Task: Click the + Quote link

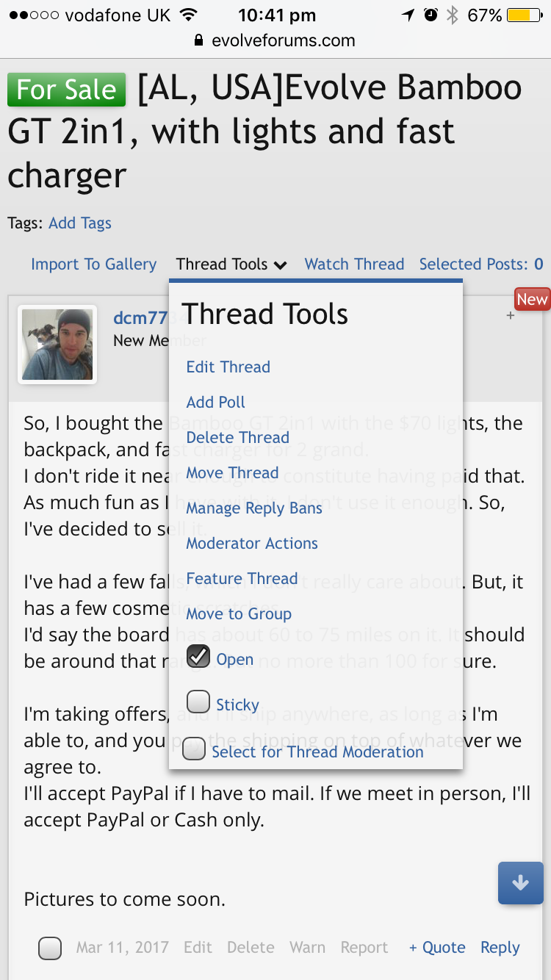Action: point(437,948)
